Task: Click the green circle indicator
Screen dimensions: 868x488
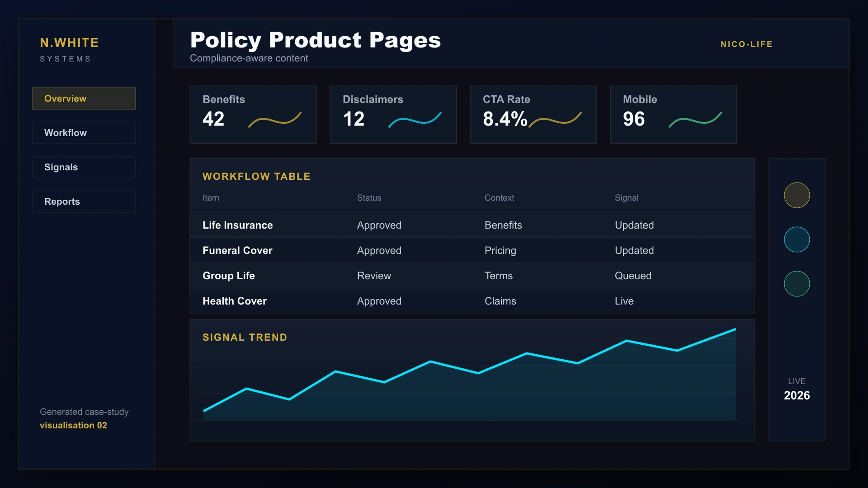Action: (x=797, y=284)
